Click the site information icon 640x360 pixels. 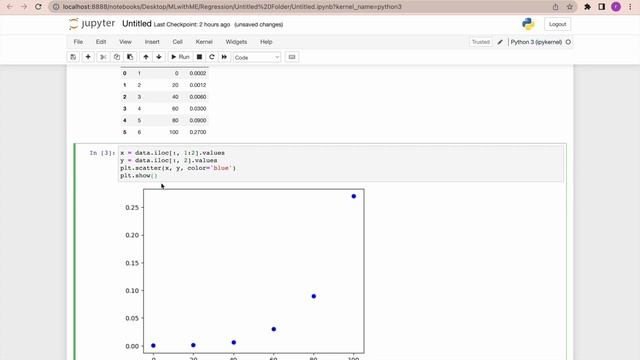pyautogui.click(x=56, y=7)
